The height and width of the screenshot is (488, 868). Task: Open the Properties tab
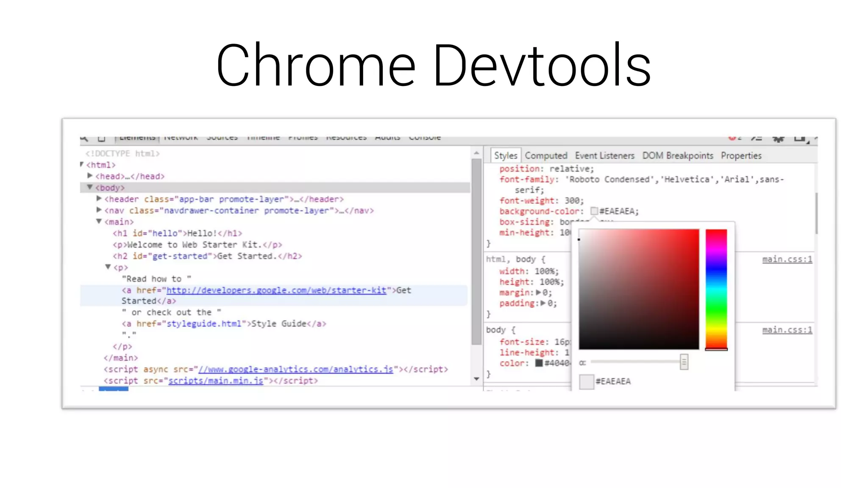(x=741, y=155)
